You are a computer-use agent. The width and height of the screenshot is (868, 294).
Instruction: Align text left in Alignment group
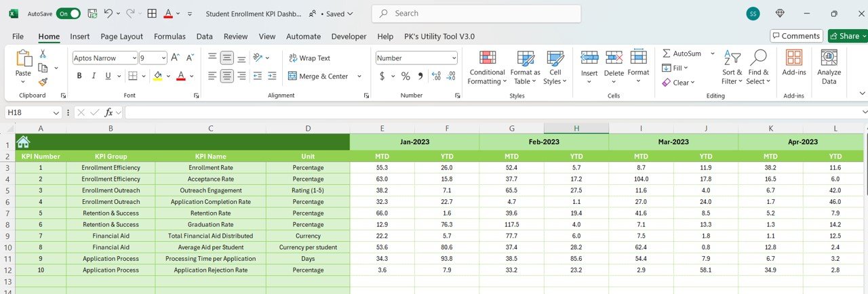(213, 76)
